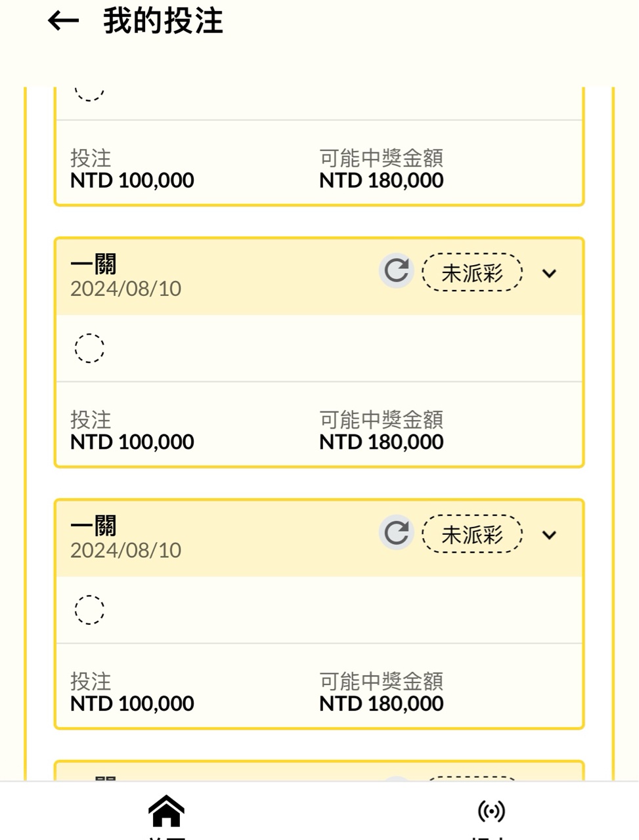Click dashed circle in first full 一關 card
This screenshot has width=639, height=840.
(x=89, y=348)
